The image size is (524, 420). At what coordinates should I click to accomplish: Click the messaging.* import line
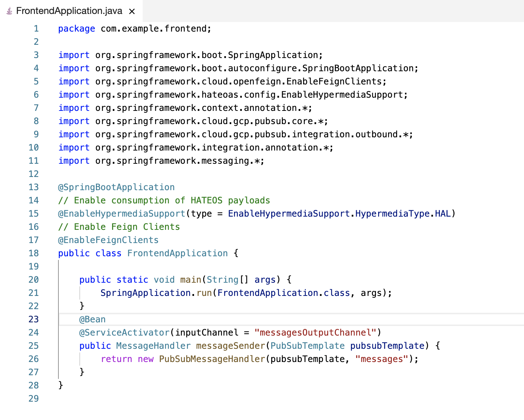coord(161,161)
